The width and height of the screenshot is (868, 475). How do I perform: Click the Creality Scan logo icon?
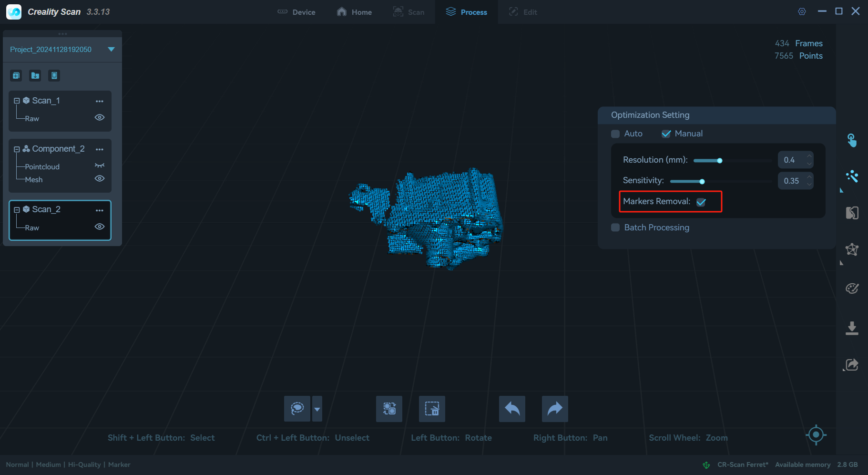[x=14, y=12]
